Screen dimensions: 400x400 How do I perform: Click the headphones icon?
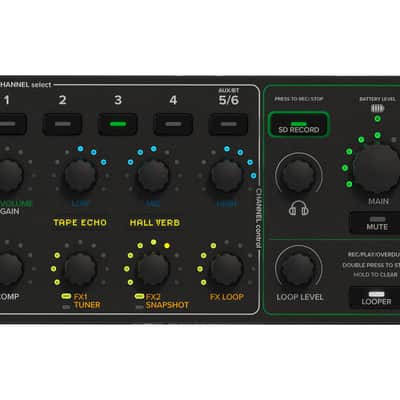tap(299, 208)
